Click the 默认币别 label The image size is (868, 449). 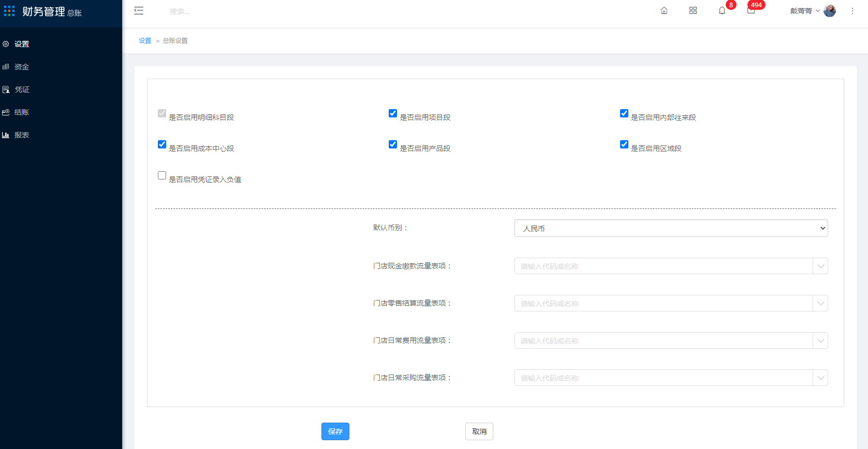(390, 228)
